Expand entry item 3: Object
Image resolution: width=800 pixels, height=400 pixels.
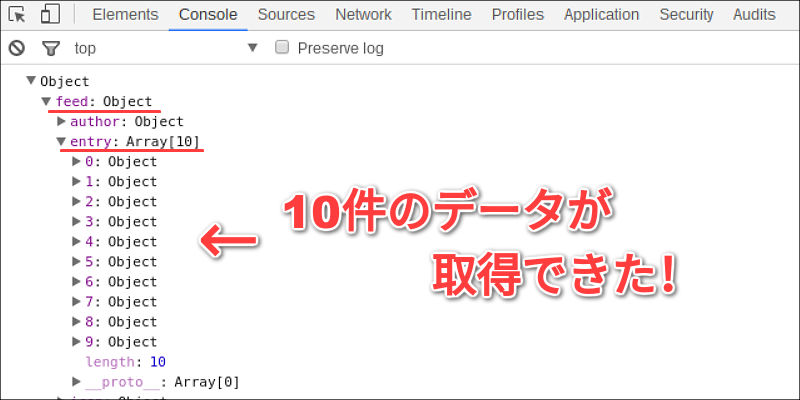[77, 221]
